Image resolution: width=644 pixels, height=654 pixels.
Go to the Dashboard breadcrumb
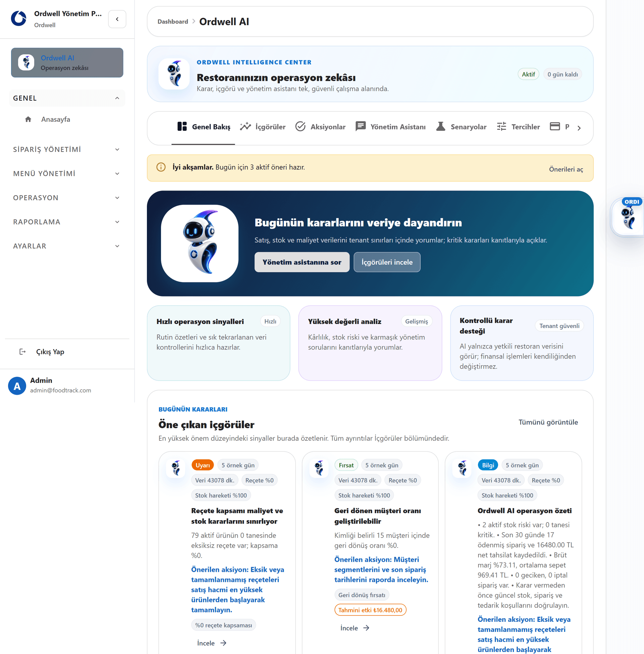[172, 22]
